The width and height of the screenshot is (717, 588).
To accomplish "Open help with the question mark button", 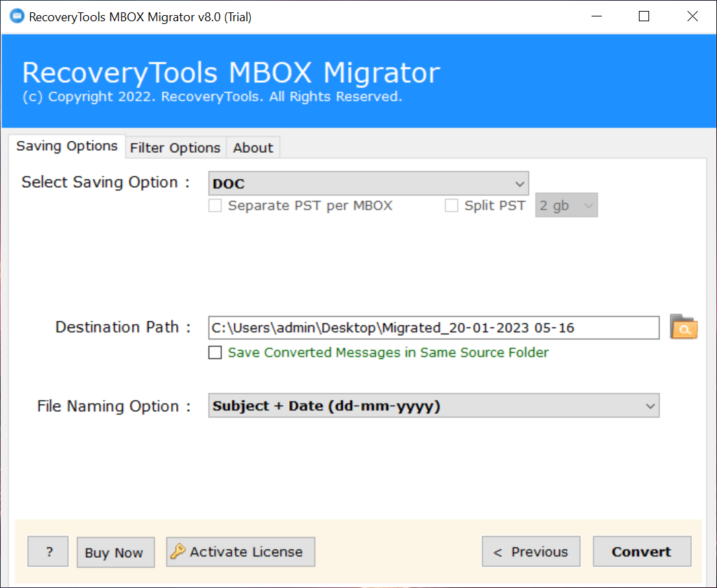I will pos(48,552).
